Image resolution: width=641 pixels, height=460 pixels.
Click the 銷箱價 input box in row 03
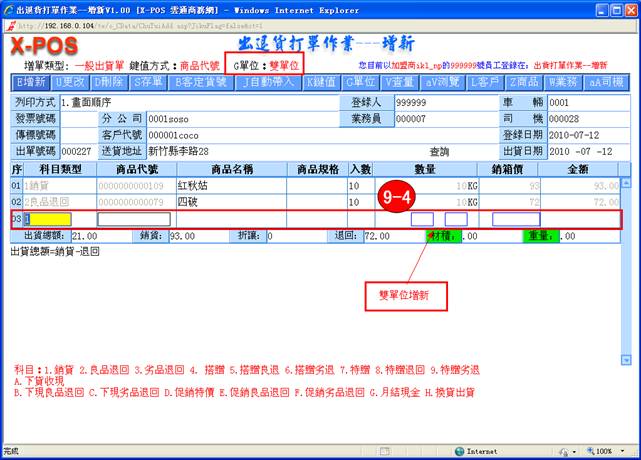(x=516, y=219)
